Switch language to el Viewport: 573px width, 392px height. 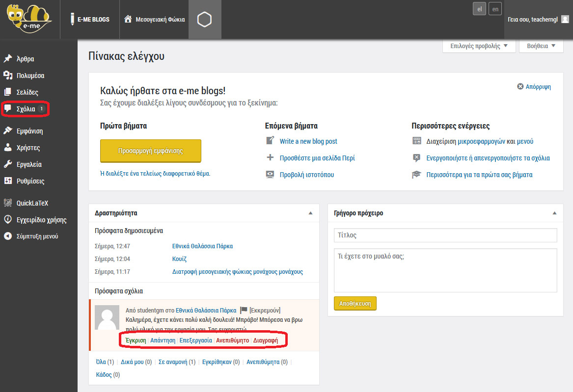pos(479,9)
